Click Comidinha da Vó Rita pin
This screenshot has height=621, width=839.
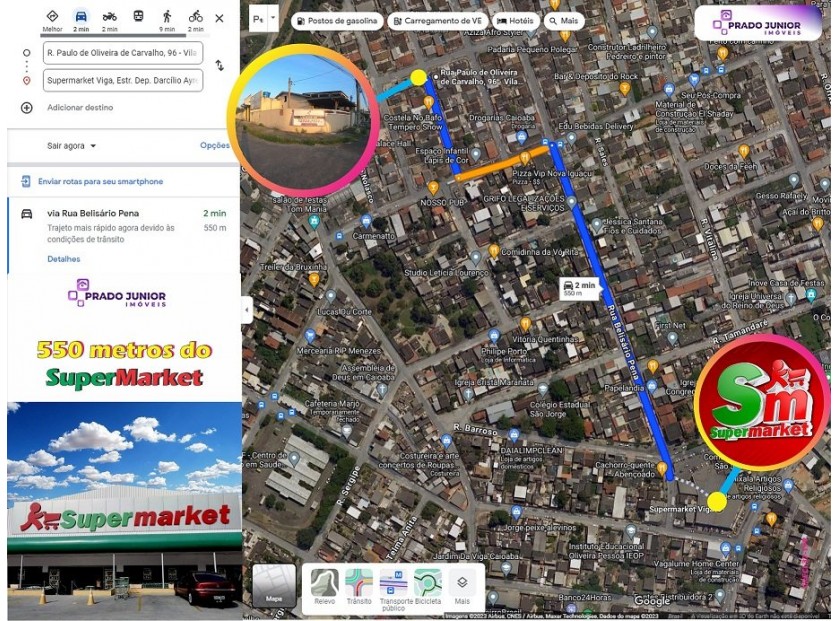tap(493, 251)
